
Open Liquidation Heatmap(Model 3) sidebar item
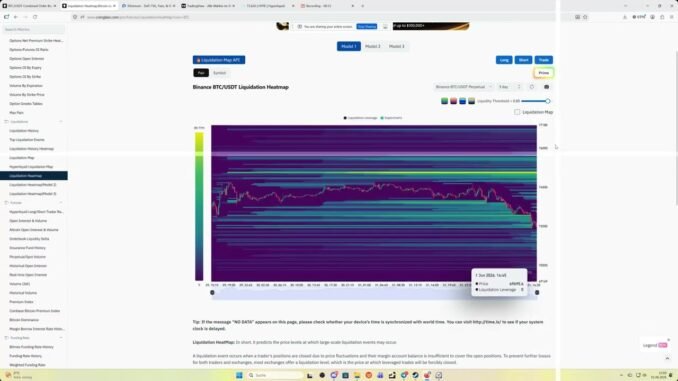(x=33, y=194)
